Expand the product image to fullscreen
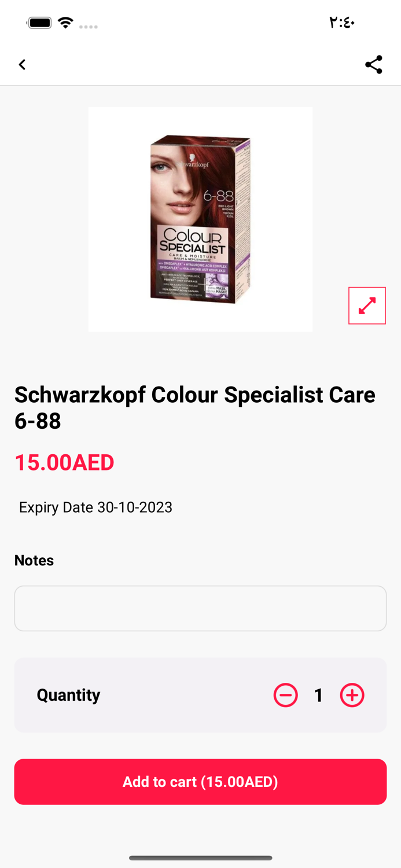The image size is (401, 868). [x=367, y=306]
